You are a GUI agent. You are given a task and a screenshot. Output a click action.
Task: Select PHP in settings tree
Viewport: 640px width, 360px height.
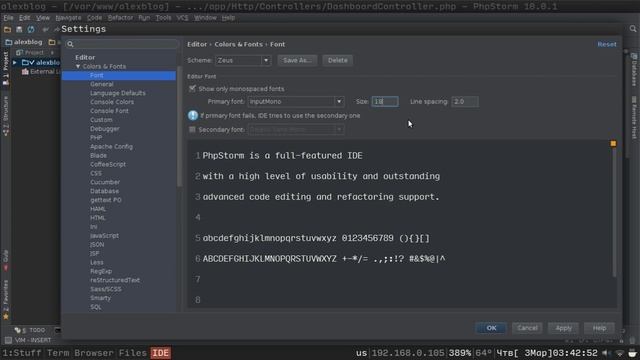coord(96,138)
